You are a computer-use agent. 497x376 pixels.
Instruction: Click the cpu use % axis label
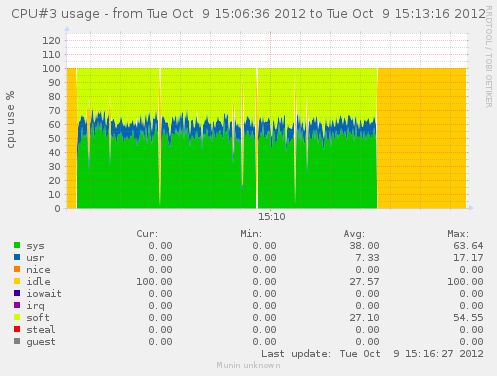coord(10,119)
